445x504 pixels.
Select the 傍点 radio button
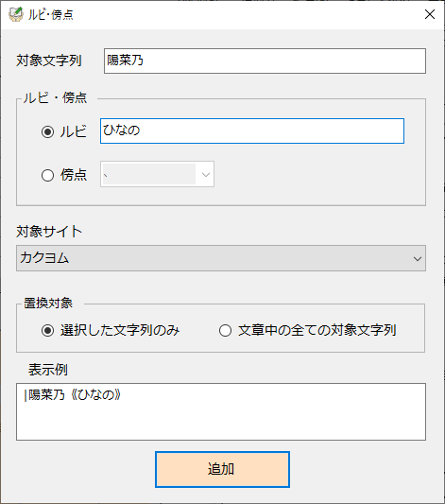tap(47, 176)
